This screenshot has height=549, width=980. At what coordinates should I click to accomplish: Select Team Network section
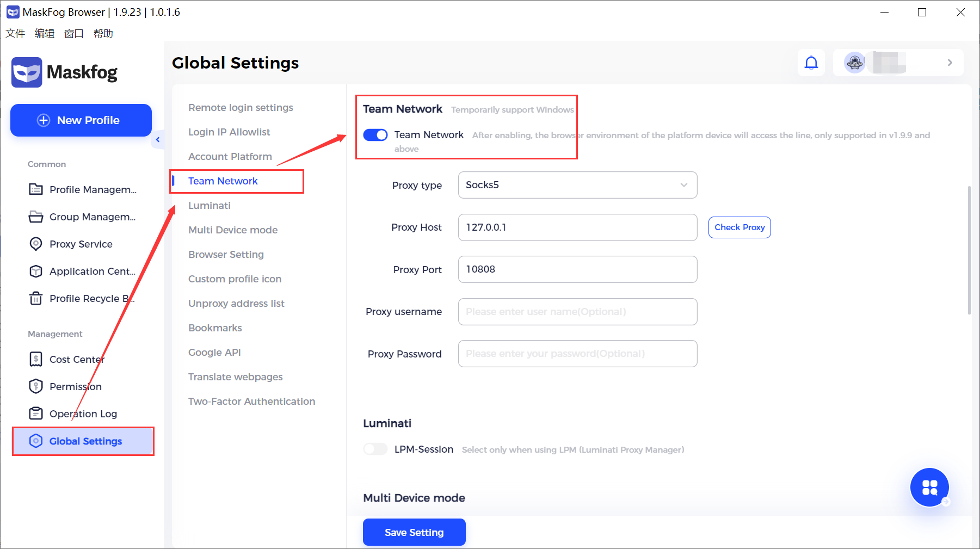point(223,181)
